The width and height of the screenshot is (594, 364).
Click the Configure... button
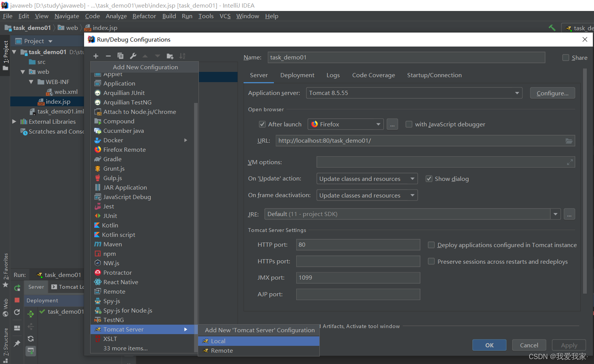(x=552, y=93)
